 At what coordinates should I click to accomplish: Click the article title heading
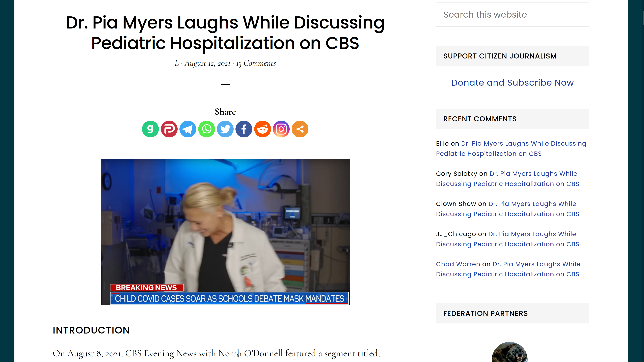[225, 33]
